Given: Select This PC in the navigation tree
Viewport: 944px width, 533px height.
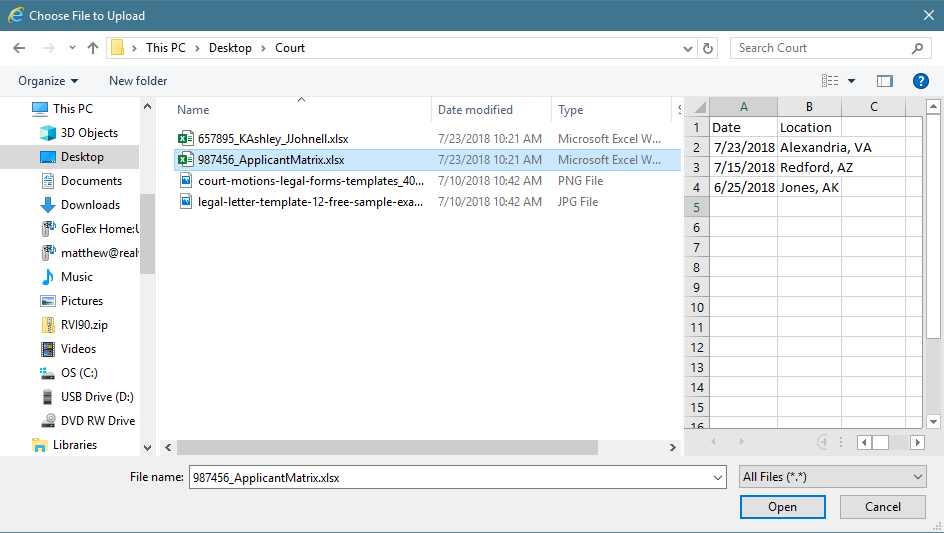Looking at the screenshot, I should pyautogui.click(x=73, y=108).
